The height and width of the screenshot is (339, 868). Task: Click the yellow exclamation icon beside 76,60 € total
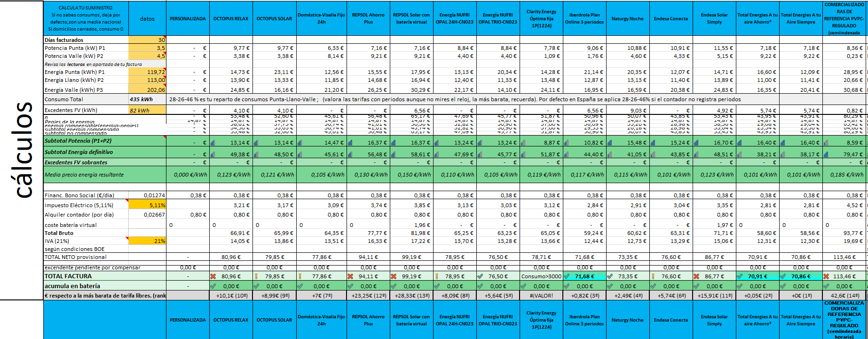coord(653,276)
